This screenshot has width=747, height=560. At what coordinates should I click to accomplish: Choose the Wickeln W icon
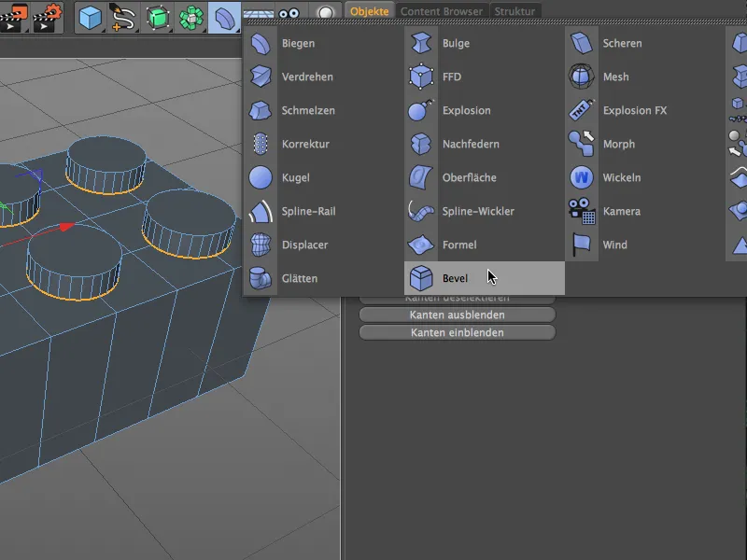coord(582,177)
